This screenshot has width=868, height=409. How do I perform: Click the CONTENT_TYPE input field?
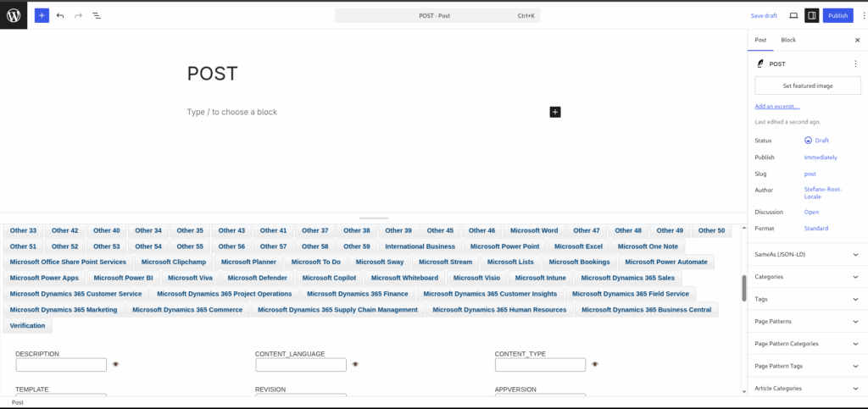(540, 365)
